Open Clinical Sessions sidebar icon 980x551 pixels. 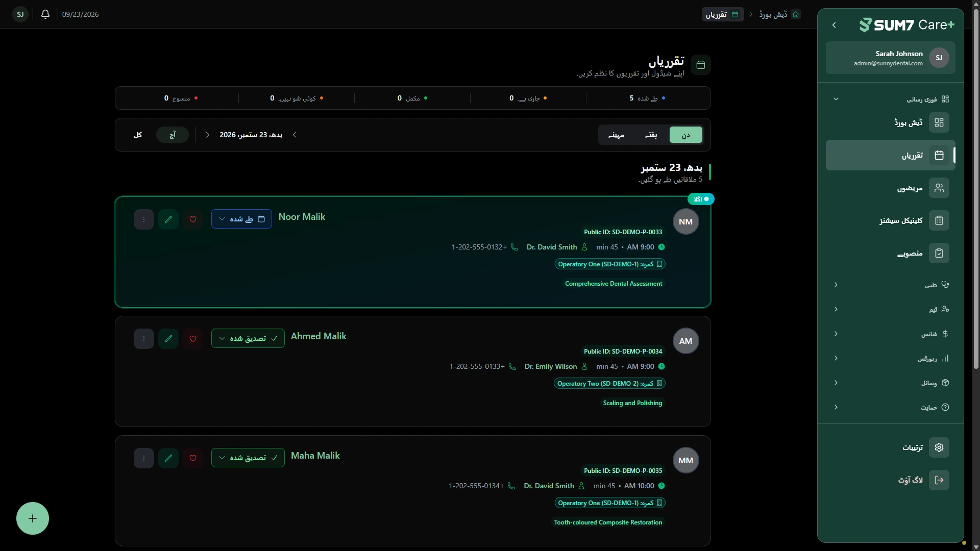pos(939,220)
